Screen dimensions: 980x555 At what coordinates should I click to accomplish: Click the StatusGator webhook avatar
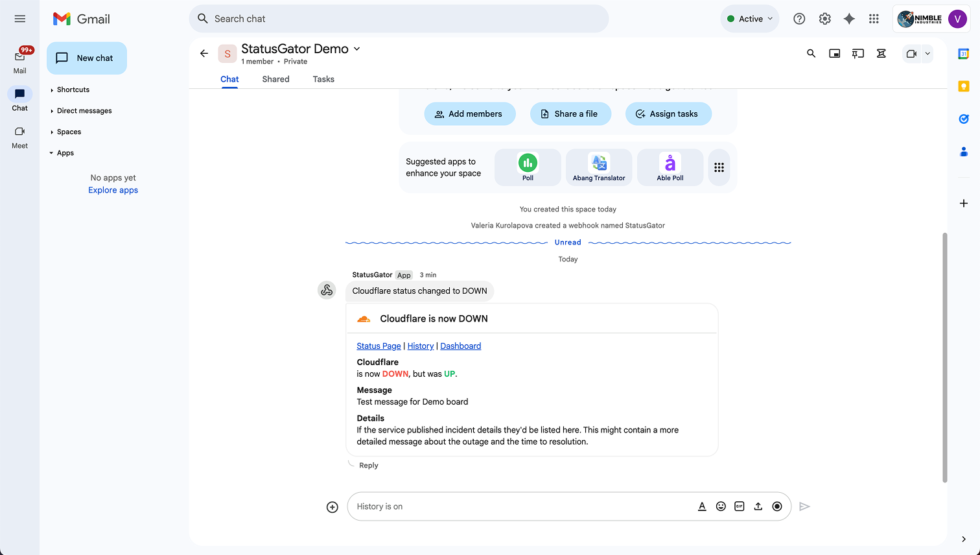click(x=327, y=290)
